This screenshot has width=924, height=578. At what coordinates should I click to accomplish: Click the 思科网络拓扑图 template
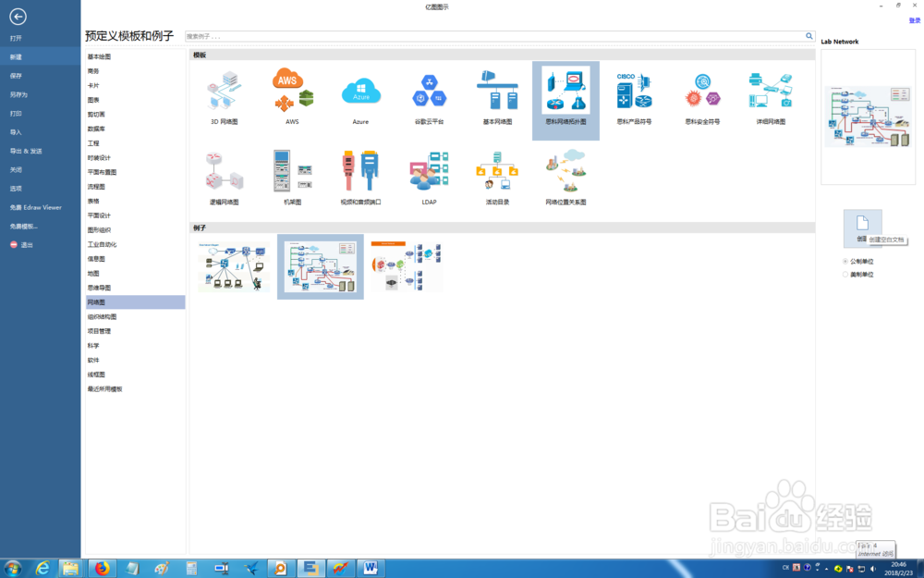(565, 100)
